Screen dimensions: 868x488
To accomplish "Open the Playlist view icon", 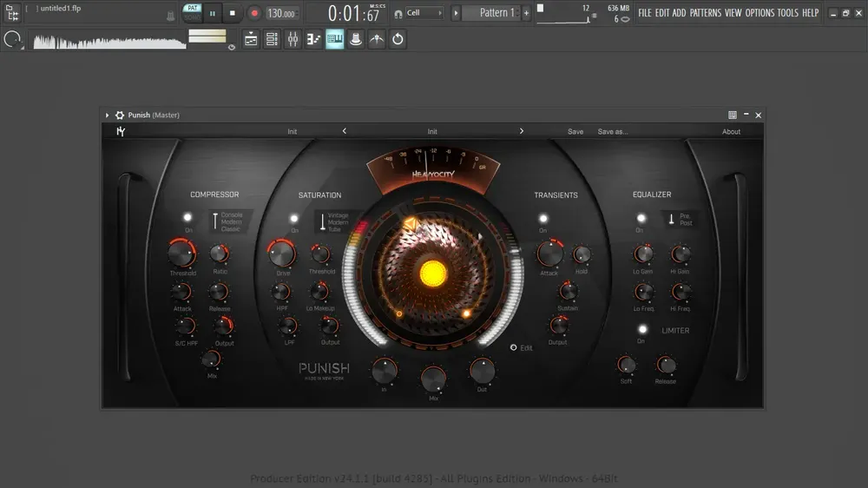I will (251, 39).
